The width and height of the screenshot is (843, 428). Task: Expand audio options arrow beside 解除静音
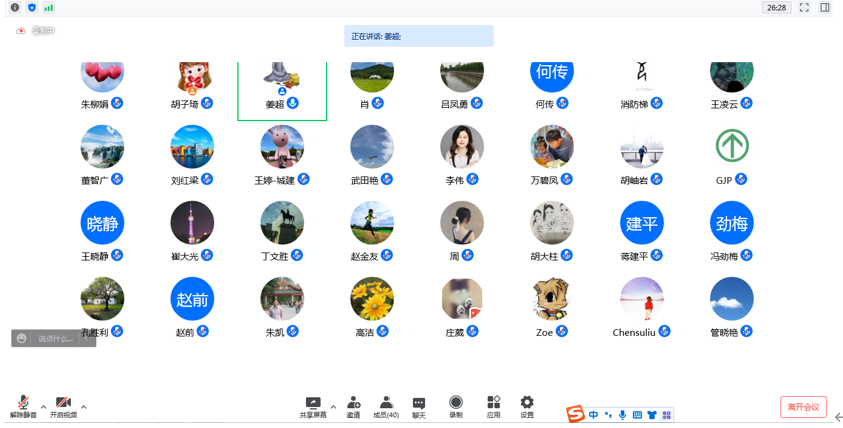pyautogui.click(x=43, y=407)
